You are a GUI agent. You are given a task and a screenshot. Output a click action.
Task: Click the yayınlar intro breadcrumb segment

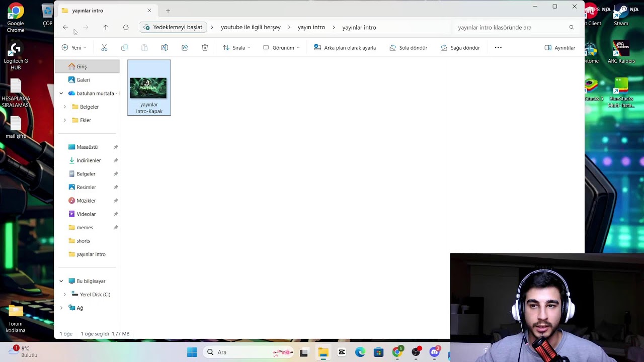click(x=359, y=27)
